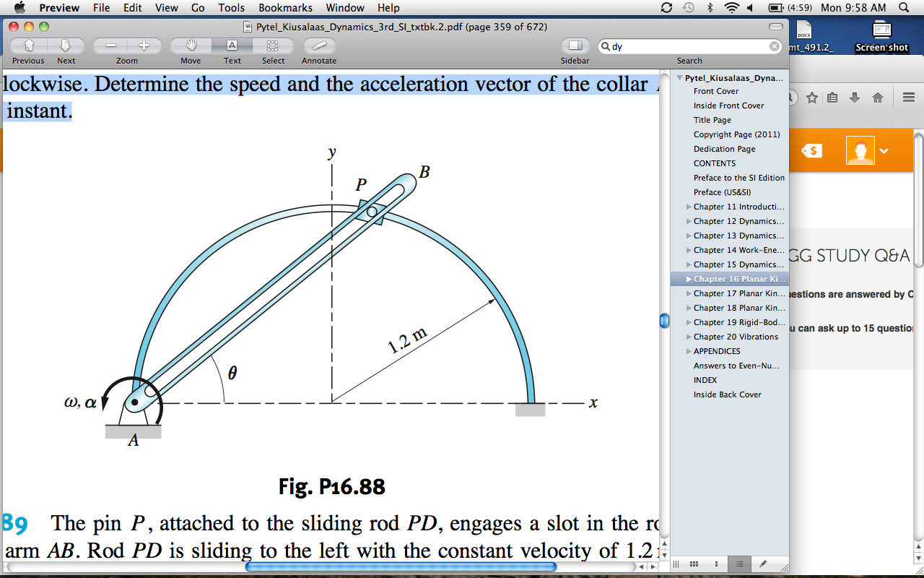Open the Bookmarks menu
Screen dimensions: 924x578
coord(285,8)
